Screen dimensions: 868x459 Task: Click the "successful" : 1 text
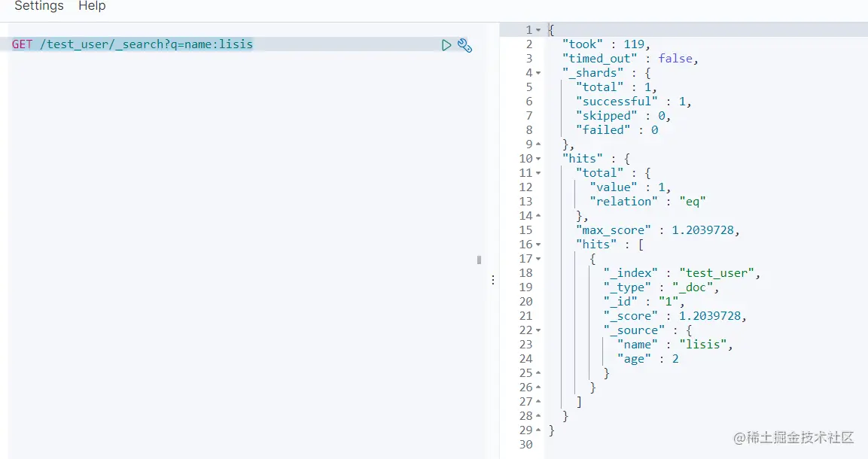point(634,102)
